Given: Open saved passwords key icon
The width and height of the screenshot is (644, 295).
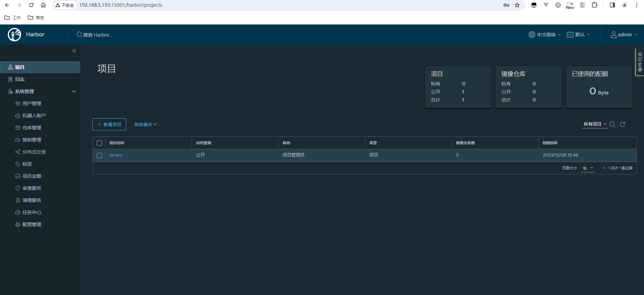Looking at the screenshot, I should pyautogui.click(x=506, y=5).
